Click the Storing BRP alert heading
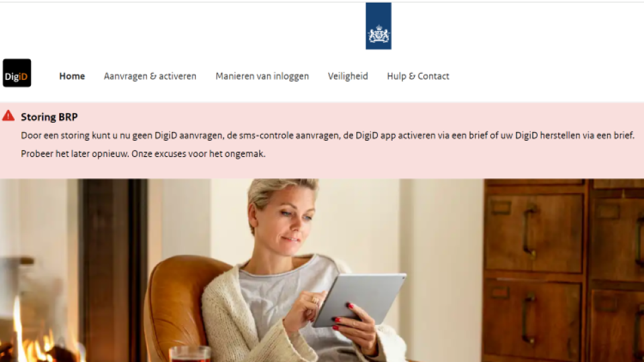 pyautogui.click(x=49, y=117)
